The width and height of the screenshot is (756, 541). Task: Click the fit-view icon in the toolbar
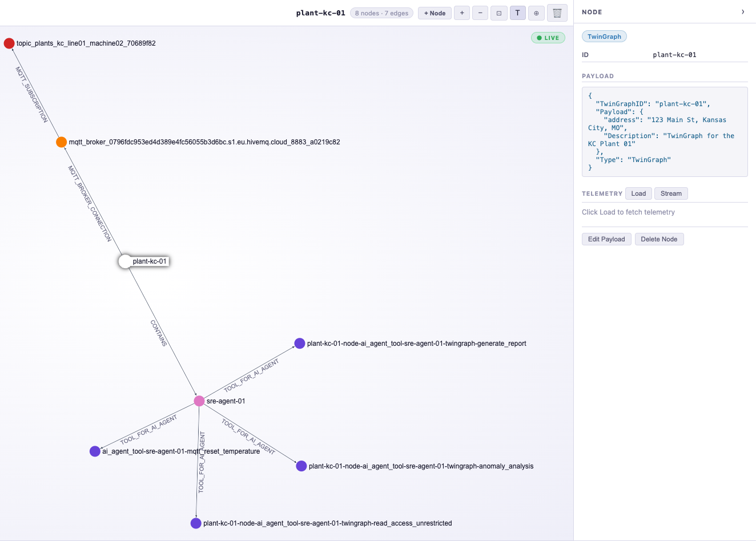[x=498, y=13]
